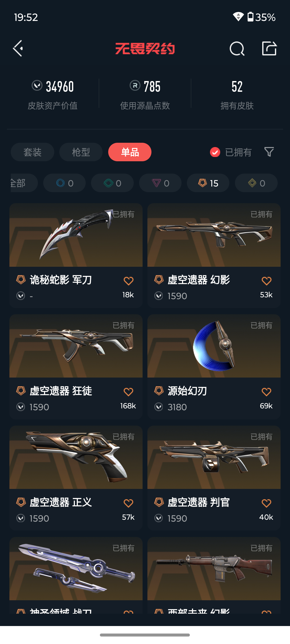Tap the share icon at top right
The height and width of the screenshot is (644, 290).
(269, 49)
